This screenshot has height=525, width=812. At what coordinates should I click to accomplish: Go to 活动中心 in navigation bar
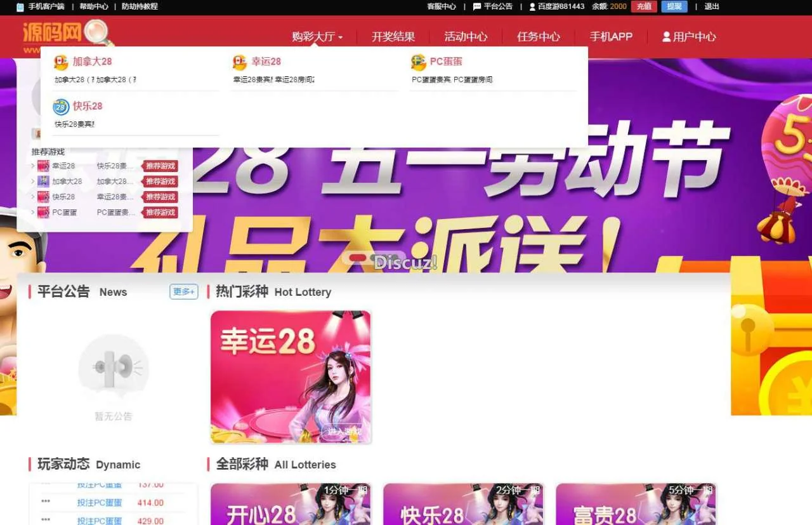[466, 37]
